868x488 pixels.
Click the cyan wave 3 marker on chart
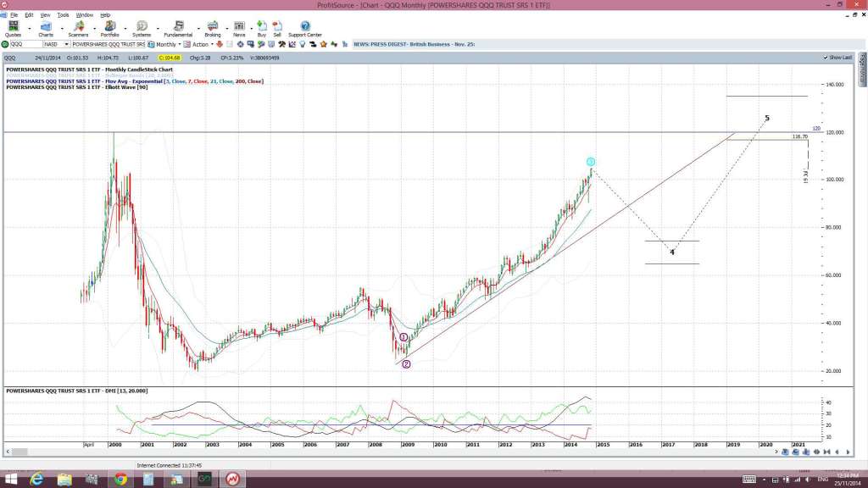(x=591, y=162)
